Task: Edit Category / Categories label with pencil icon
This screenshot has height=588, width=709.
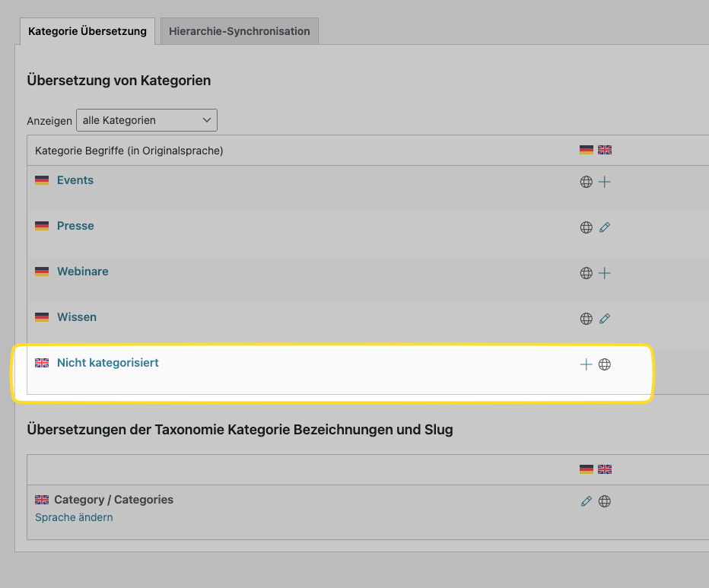Action: [x=586, y=501]
